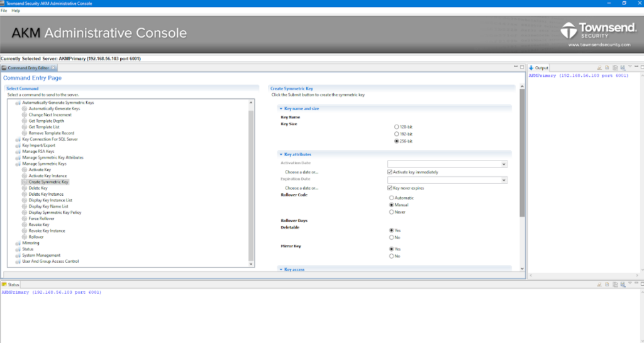Collapse the Key access section
Screen dimensions: 644x343
click(281, 269)
